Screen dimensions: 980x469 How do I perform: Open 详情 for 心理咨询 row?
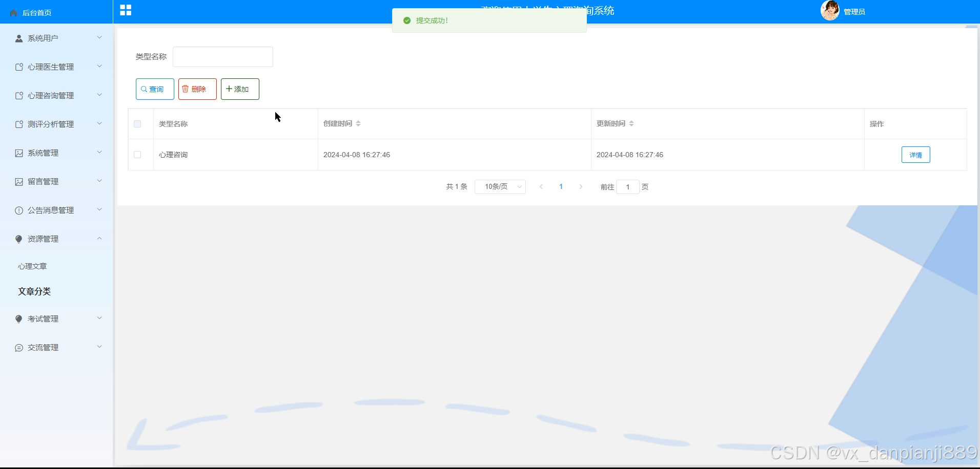pos(915,155)
